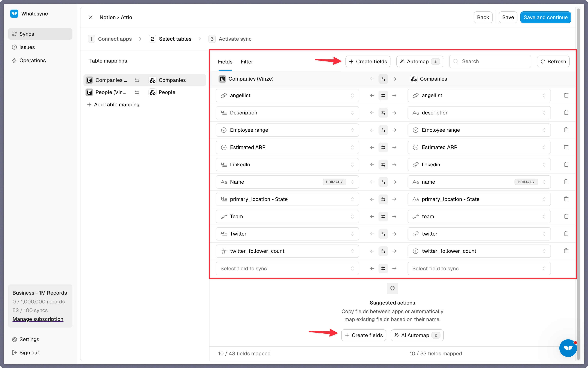Image resolution: width=588 pixels, height=368 pixels.
Task: Delete the twitter_follower_count field mapping
Action: 566,251
